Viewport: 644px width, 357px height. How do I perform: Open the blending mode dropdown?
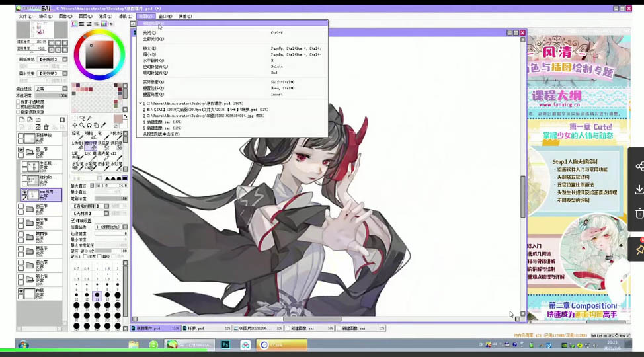click(65, 89)
